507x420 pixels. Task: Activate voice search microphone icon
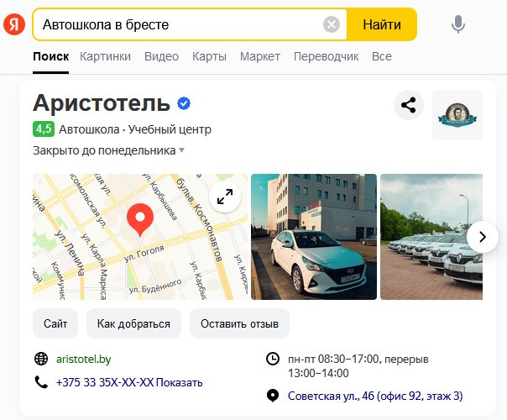(x=458, y=24)
